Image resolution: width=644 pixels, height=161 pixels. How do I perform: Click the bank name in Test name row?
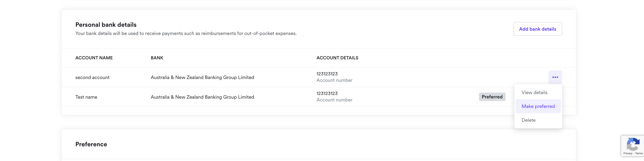tap(202, 97)
